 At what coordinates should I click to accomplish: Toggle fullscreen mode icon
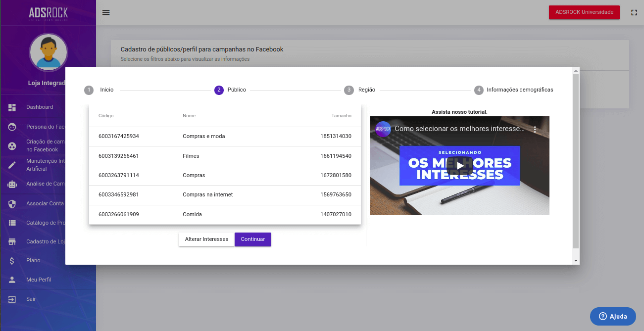pos(634,12)
